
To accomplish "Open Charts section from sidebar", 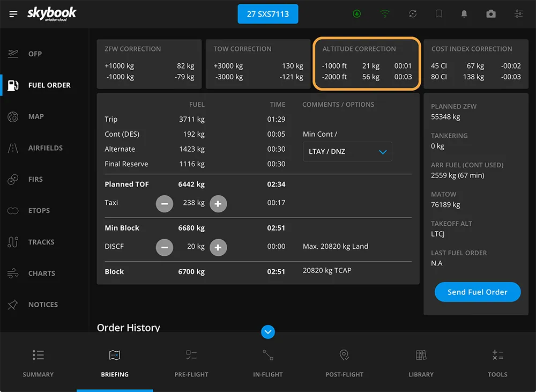I will click(41, 273).
